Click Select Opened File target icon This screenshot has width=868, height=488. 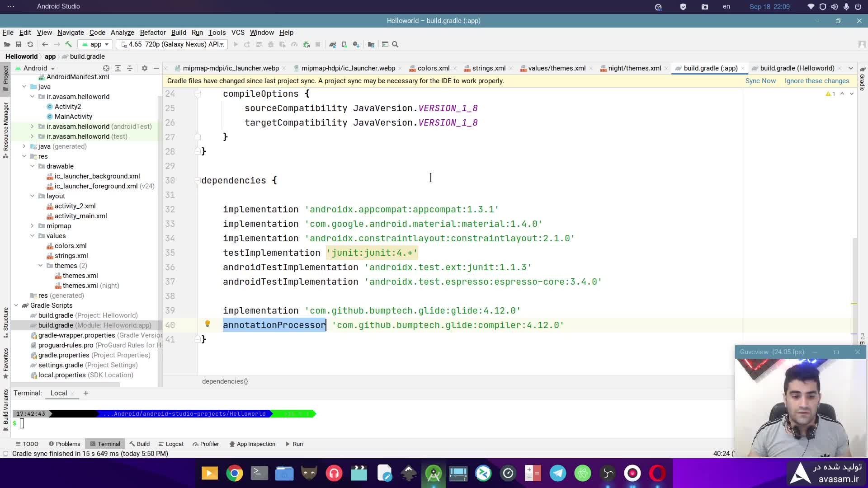(x=106, y=68)
